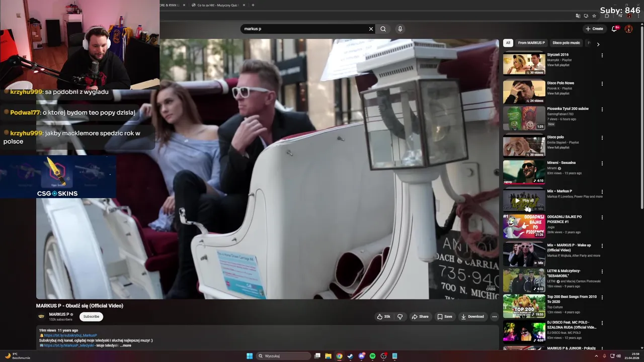
Task: Switch to 'Co to za Hit! - Muzyczny Quiz' tab
Action: [x=217, y=5]
